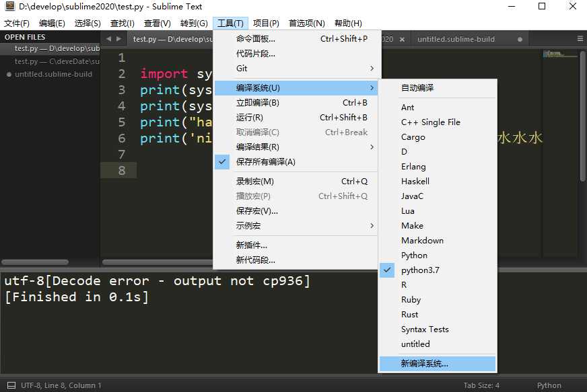Open the 选择(S) menu
This screenshot has width=587, height=392.
(x=88, y=23)
